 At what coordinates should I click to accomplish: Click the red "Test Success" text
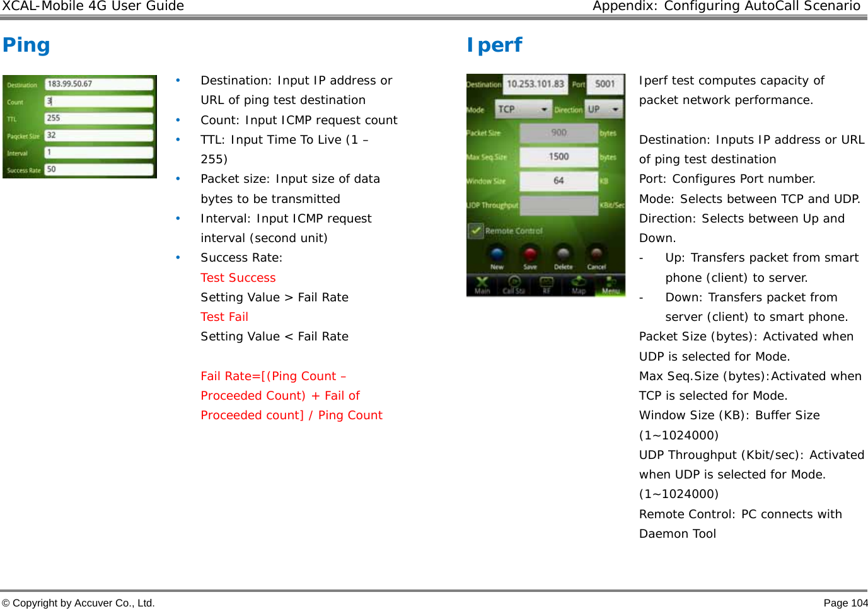[238, 277]
